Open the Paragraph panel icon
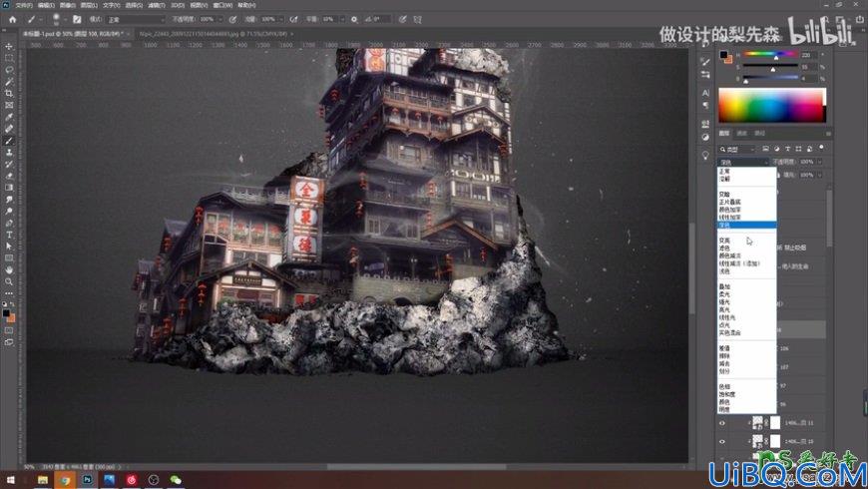Image resolution: width=868 pixels, height=489 pixels. [705, 105]
